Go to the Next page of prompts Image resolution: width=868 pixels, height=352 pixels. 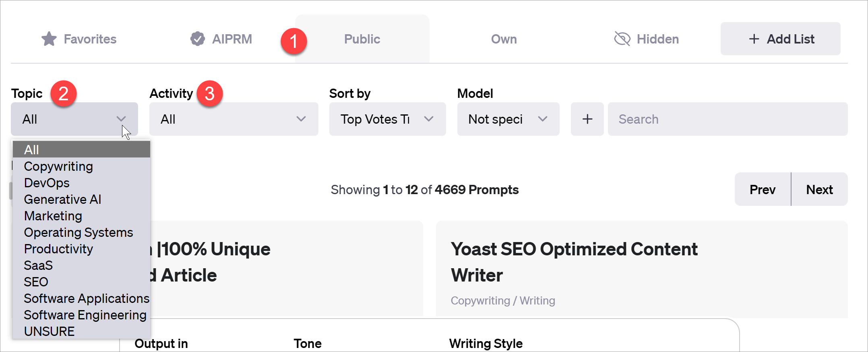819,189
